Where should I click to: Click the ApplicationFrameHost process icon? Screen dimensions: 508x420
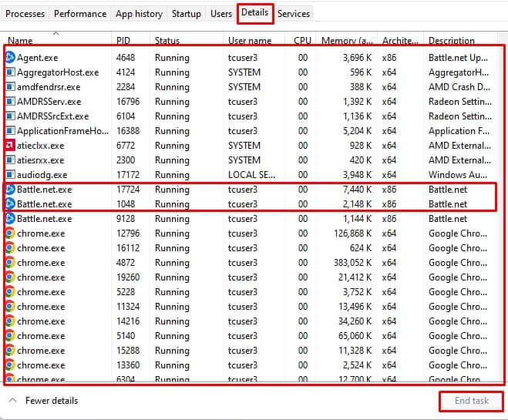[x=10, y=130]
